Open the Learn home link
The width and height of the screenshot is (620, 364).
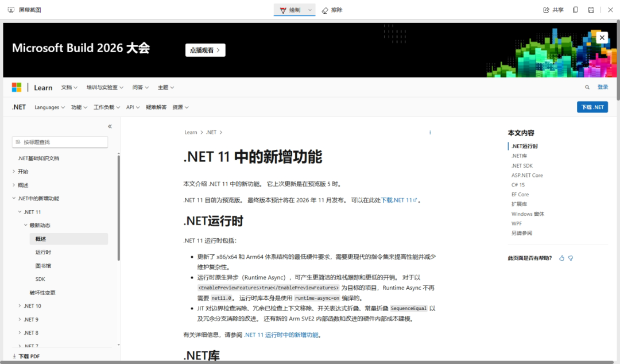point(43,88)
